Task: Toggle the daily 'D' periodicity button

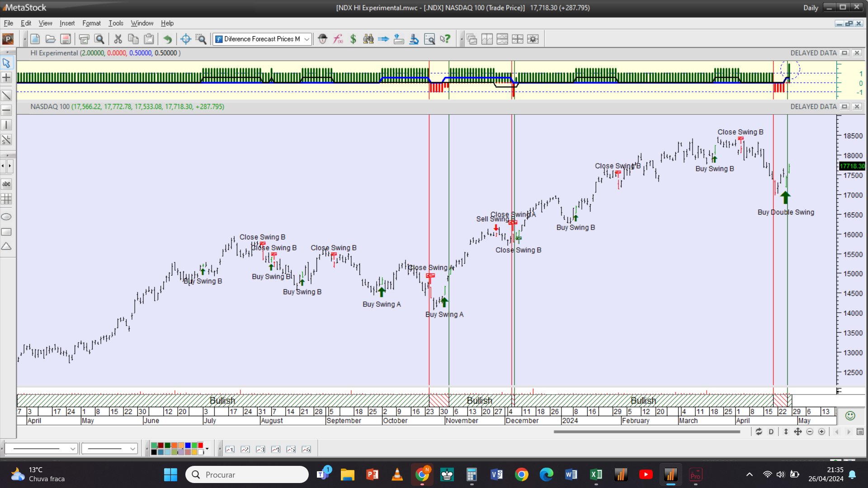Action: point(771,432)
